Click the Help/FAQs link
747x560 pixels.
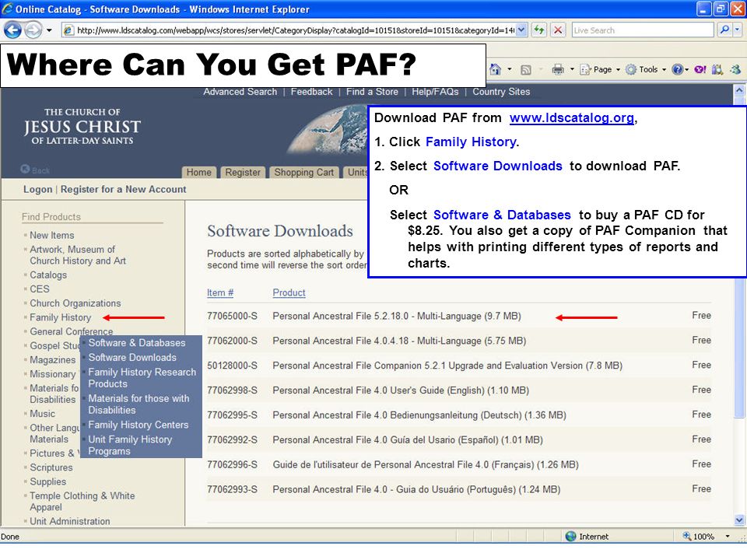pyautogui.click(x=435, y=92)
